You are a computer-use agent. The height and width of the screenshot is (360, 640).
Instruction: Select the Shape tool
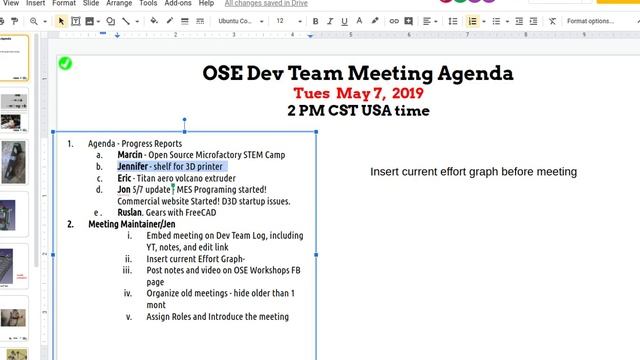click(x=111, y=21)
